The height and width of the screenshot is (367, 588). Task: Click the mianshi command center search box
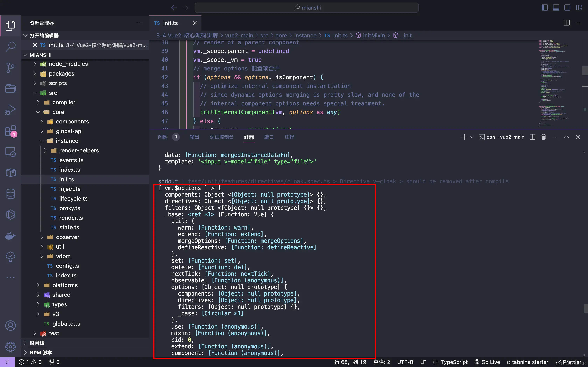307,8
